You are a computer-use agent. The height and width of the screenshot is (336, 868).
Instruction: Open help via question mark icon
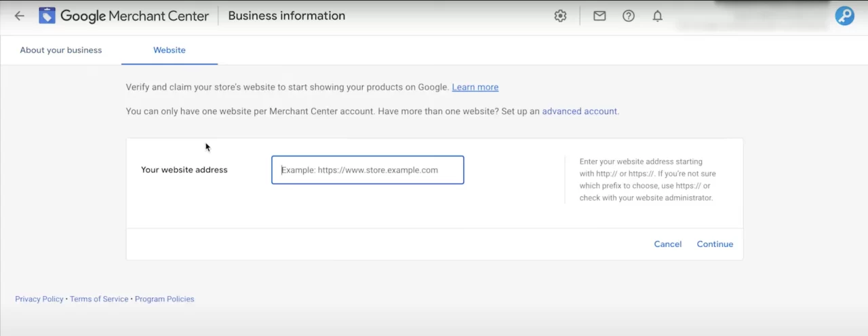(629, 16)
